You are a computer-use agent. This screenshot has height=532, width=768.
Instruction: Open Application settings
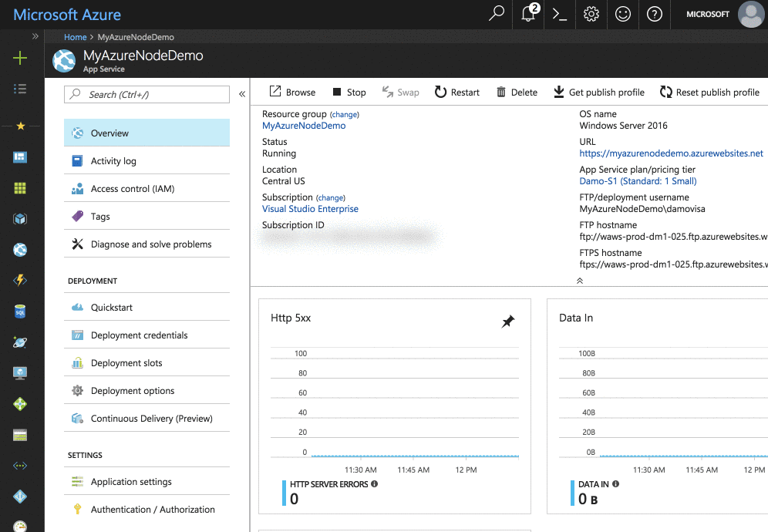[x=147, y=482]
